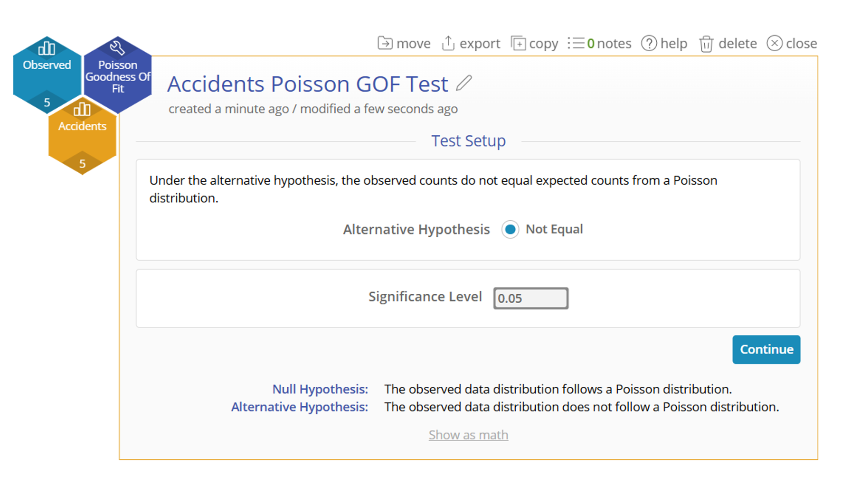Screen dimensions: 851x504
Task: Open help for the goodness of fit test
Action: click(x=664, y=43)
